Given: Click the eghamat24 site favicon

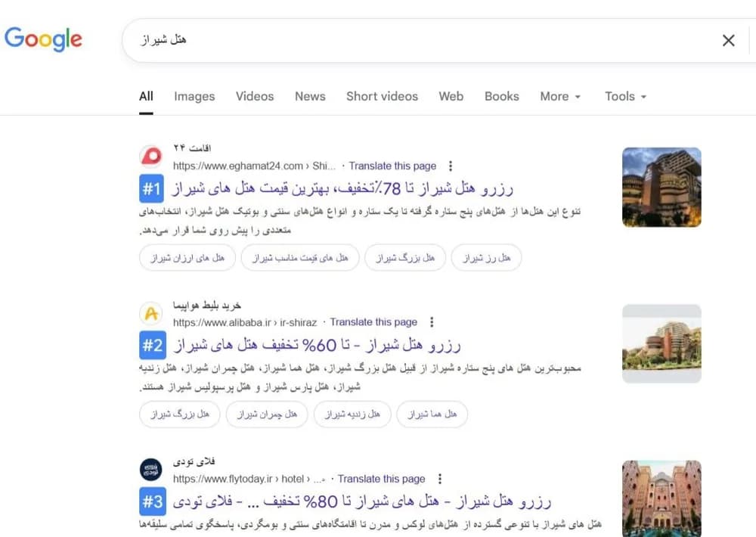Looking at the screenshot, I should click(151, 157).
